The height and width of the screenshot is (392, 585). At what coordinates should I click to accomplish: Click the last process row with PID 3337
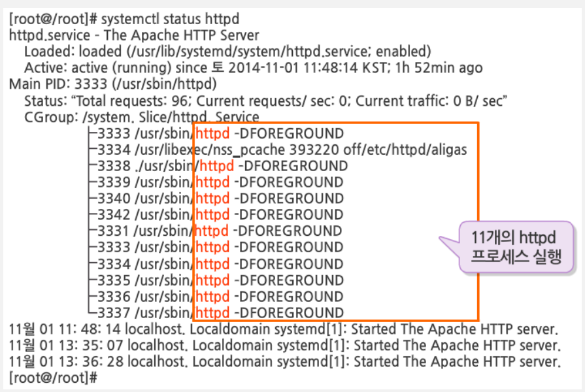(x=216, y=312)
